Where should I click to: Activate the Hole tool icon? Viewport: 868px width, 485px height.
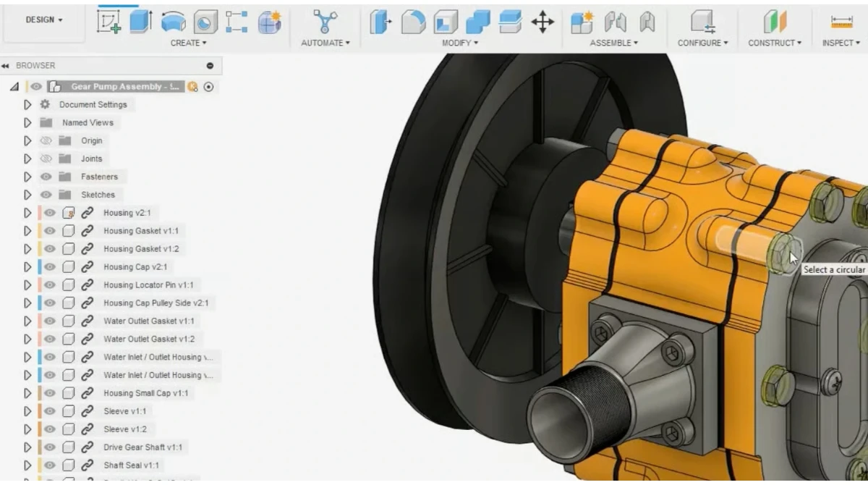click(205, 22)
